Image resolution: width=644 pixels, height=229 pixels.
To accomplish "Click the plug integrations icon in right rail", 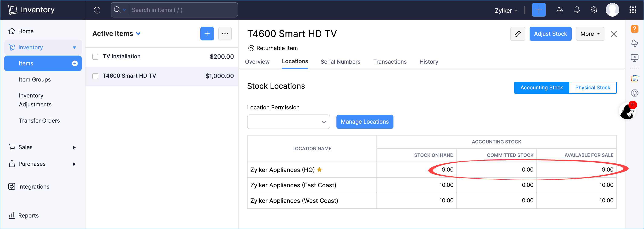I will [x=634, y=93].
